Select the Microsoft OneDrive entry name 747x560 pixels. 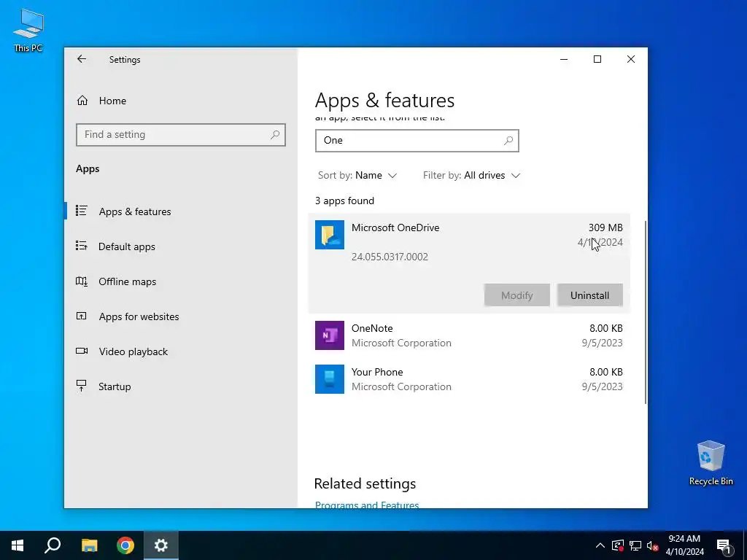coord(395,227)
